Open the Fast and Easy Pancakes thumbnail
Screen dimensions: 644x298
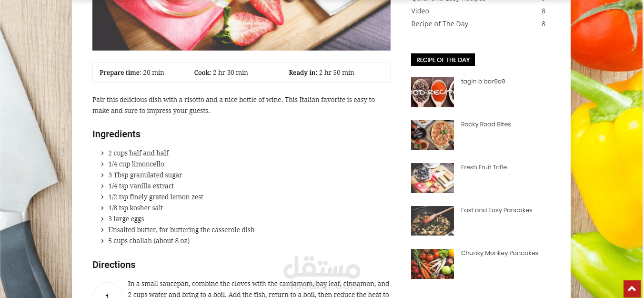[x=433, y=221]
